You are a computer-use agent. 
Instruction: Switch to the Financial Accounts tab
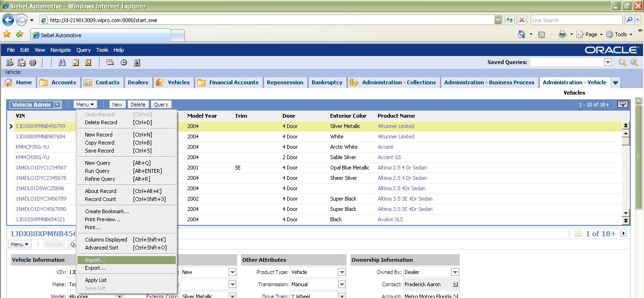click(x=228, y=82)
